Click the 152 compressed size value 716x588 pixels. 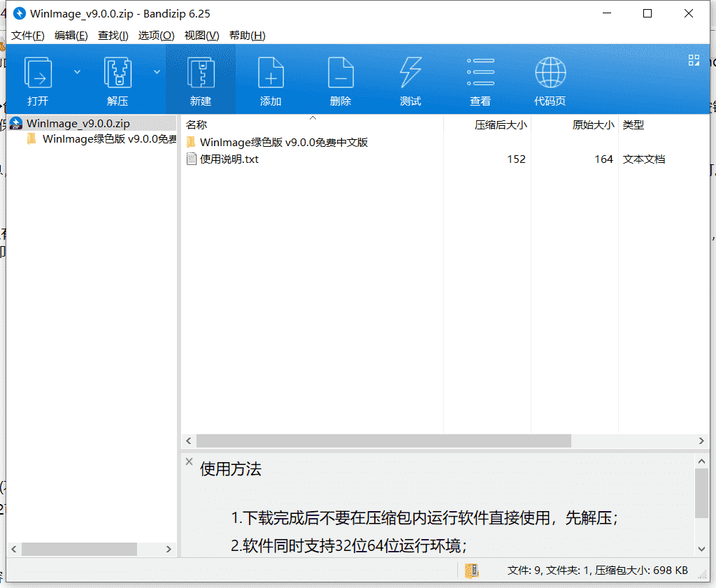(516, 159)
